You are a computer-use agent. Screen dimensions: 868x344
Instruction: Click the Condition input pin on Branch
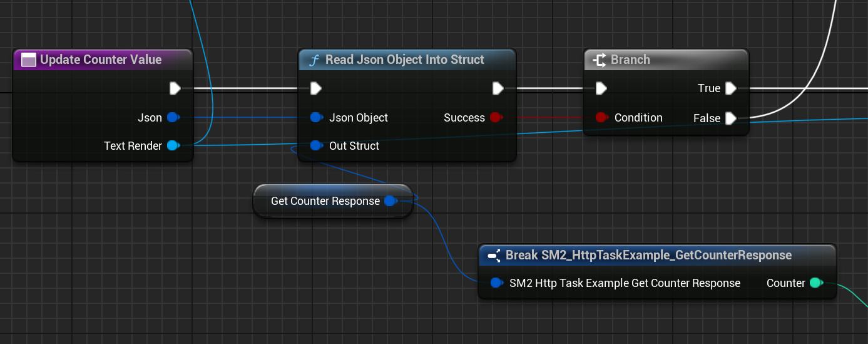coord(601,117)
